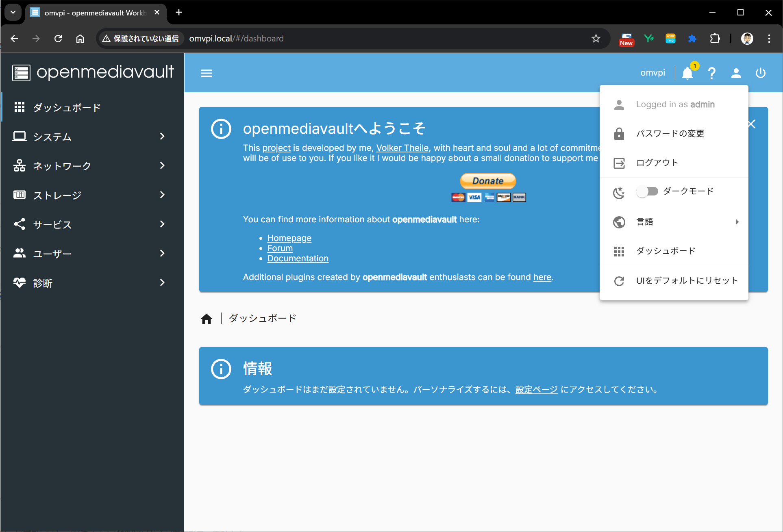Click the browser profile avatar
This screenshot has height=532, width=783.
(747, 39)
